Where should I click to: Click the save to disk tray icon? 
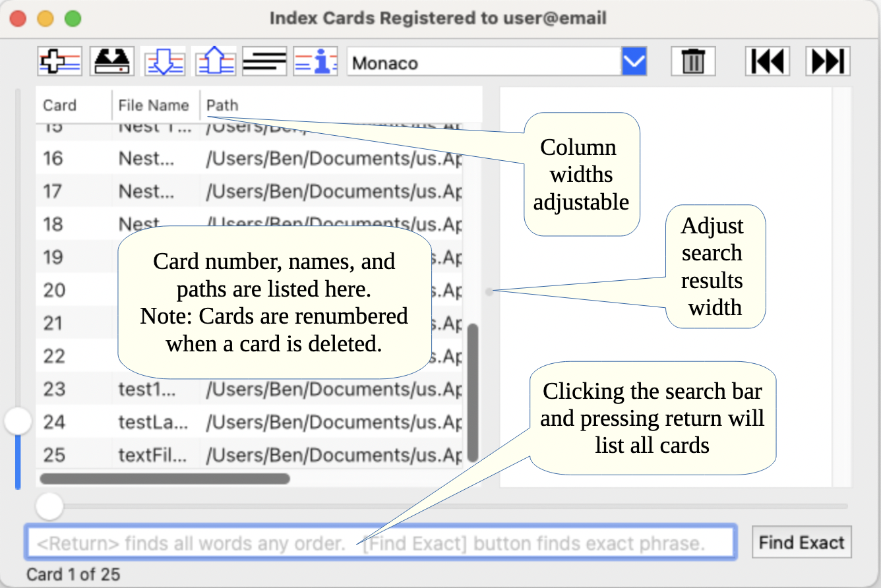(112, 62)
